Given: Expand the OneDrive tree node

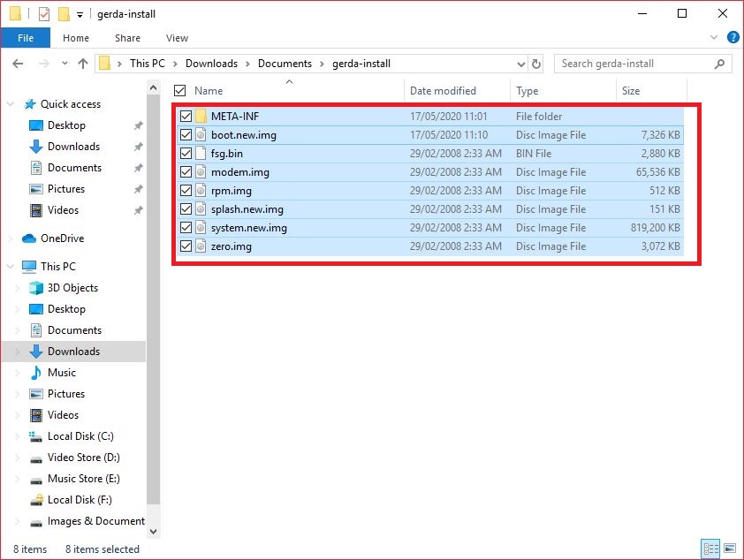Looking at the screenshot, I should 11,238.
